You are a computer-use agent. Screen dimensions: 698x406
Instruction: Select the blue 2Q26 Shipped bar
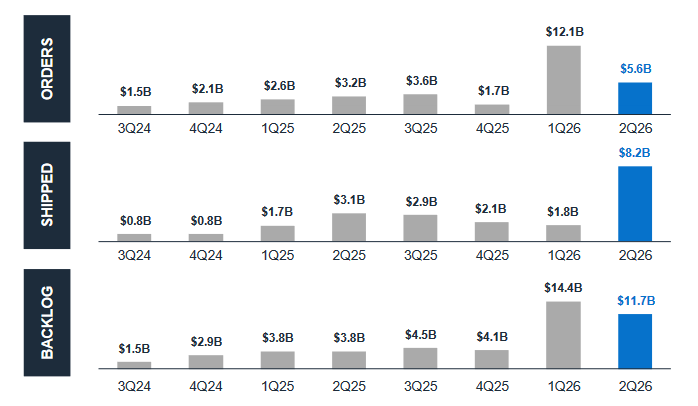pos(635,204)
